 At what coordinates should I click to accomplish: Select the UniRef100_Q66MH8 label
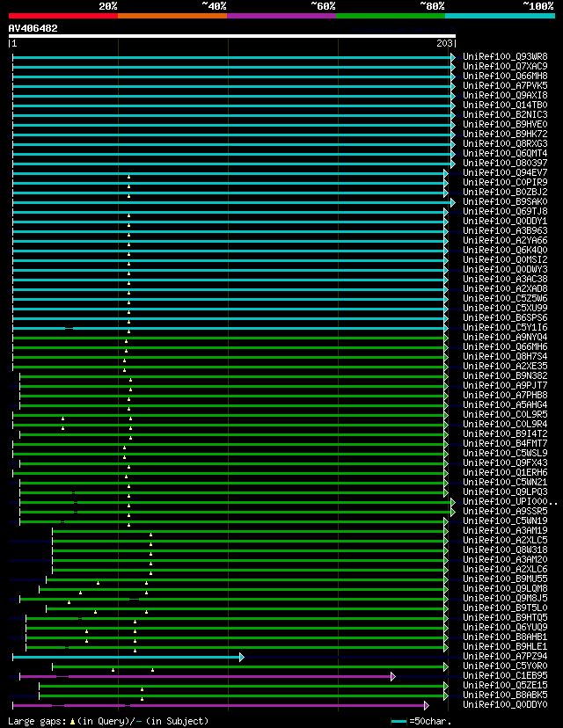505,76
